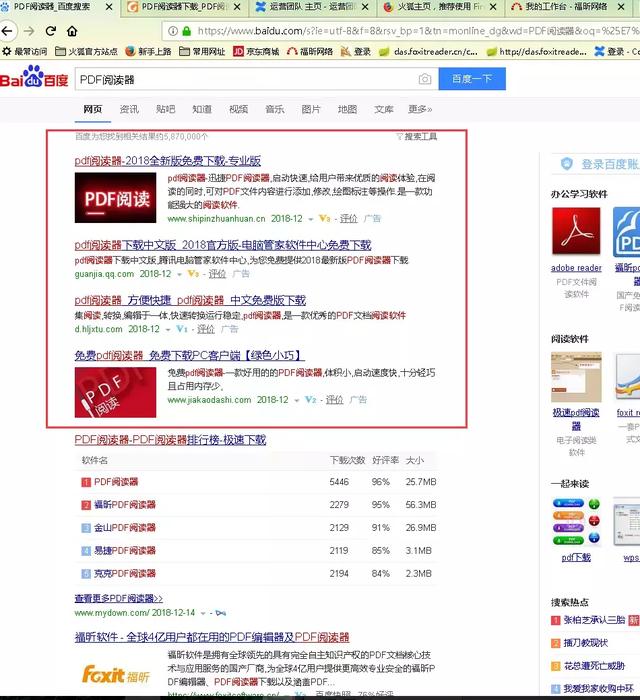The height and width of the screenshot is (700, 640).
Task: Select the 图片 search category
Action: 311,109
